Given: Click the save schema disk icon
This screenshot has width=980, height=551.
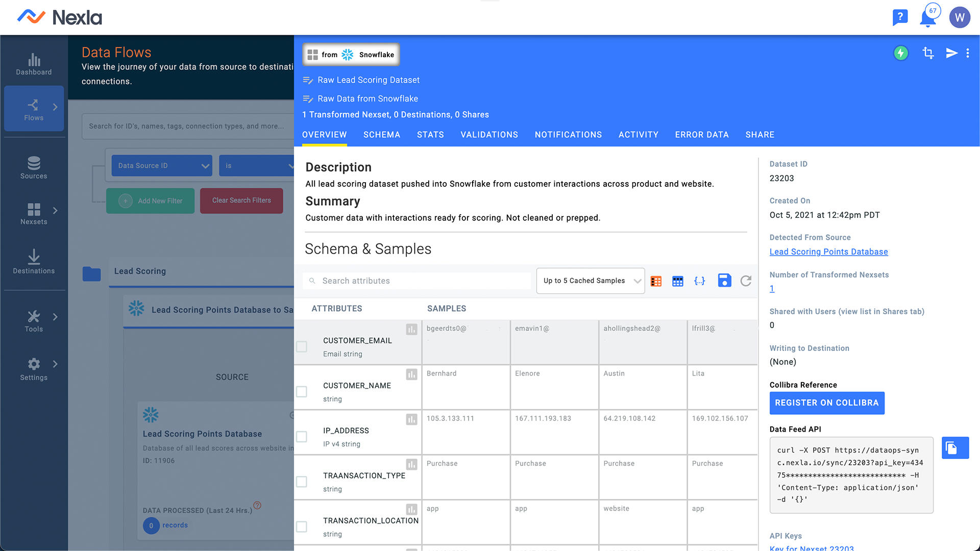Looking at the screenshot, I should point(724,281).
